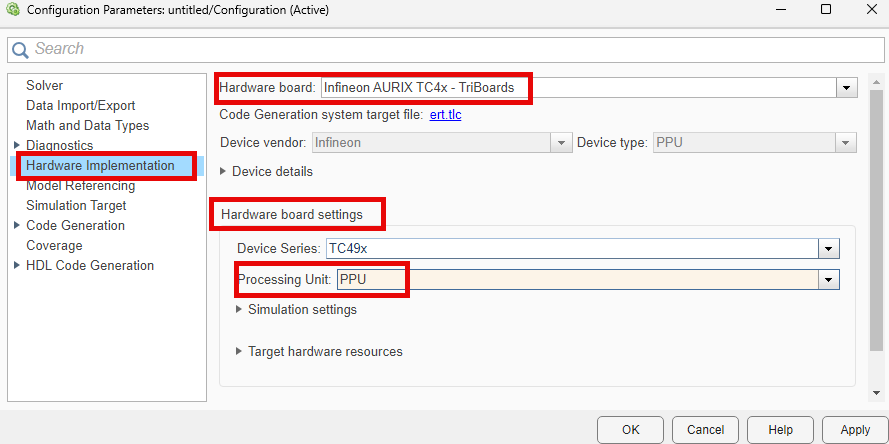The width and height of the screenshot is (889, 444).
Task: Expand the Diagnostics tree node
Action: (16, 146)
